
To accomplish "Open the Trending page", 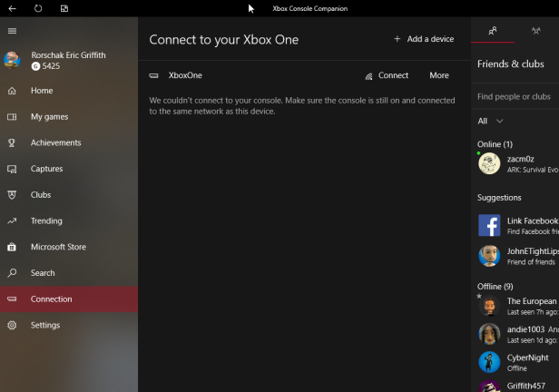I will tap(46, 220).
